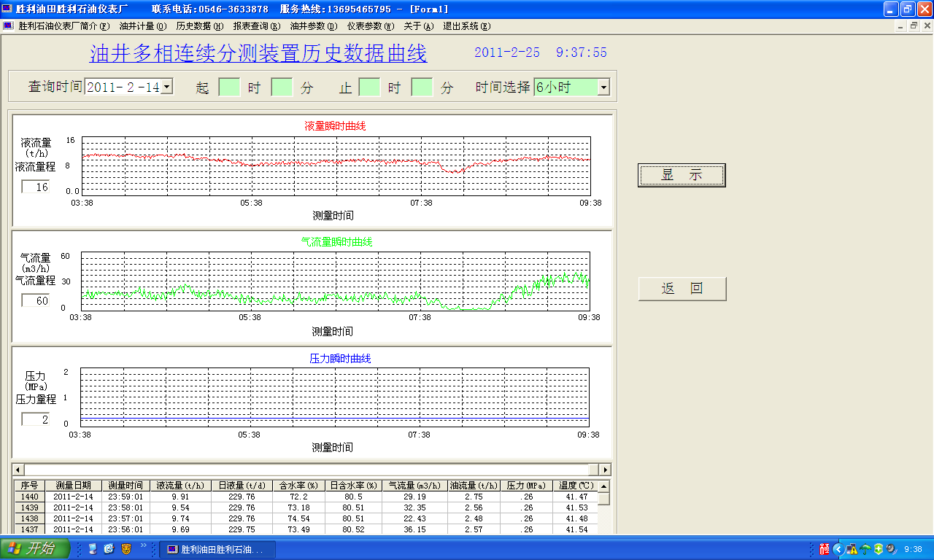Open 胜利石油仪表厂简介(F) menu
The width and height of the screenshot is (934, 560).
pyautogui.click(x=64, y=26)
